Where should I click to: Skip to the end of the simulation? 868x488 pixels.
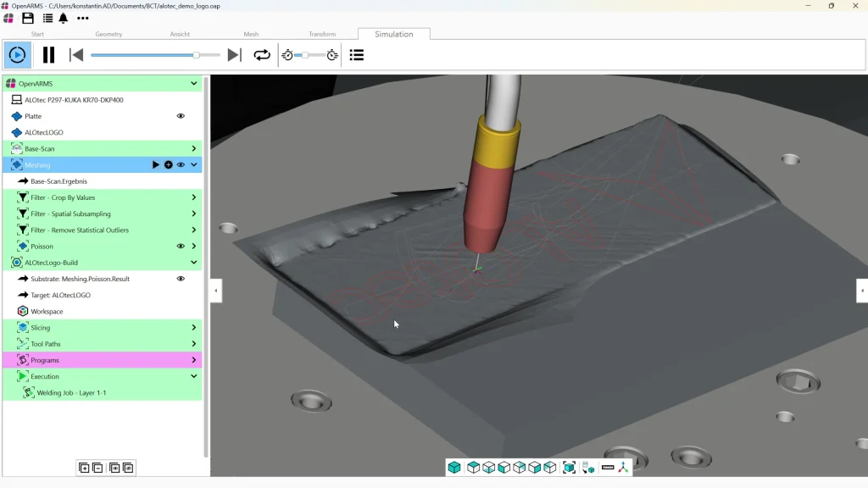tap(234, 55)
